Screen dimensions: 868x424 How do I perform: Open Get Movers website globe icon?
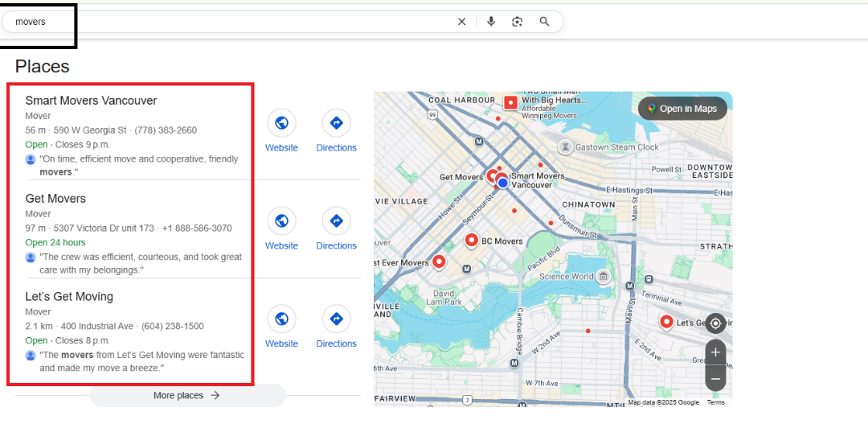(281, 221)
